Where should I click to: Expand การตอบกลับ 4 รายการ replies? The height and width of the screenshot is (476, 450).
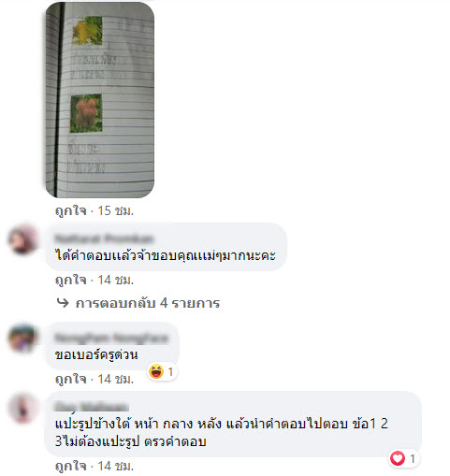point(148,303)
